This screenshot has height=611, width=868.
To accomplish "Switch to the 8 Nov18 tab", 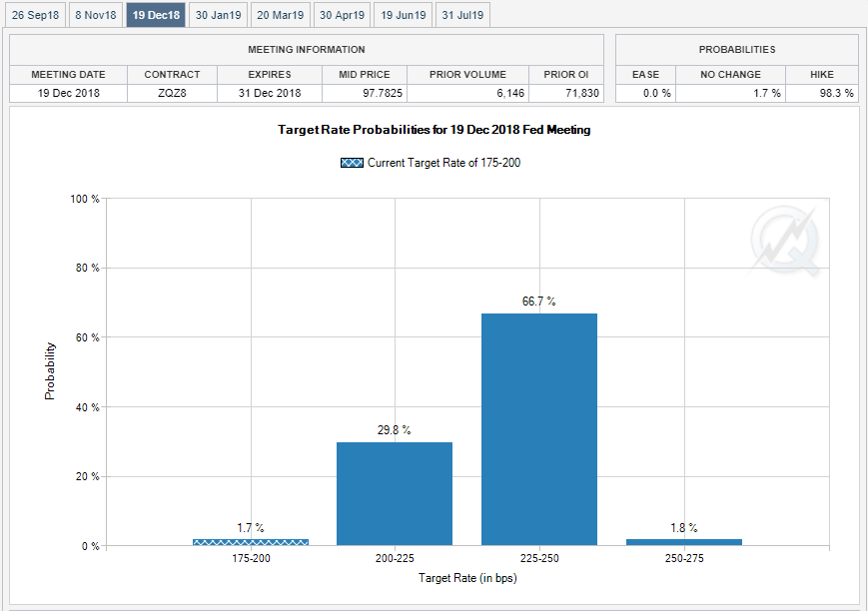I will pos(96,15).
